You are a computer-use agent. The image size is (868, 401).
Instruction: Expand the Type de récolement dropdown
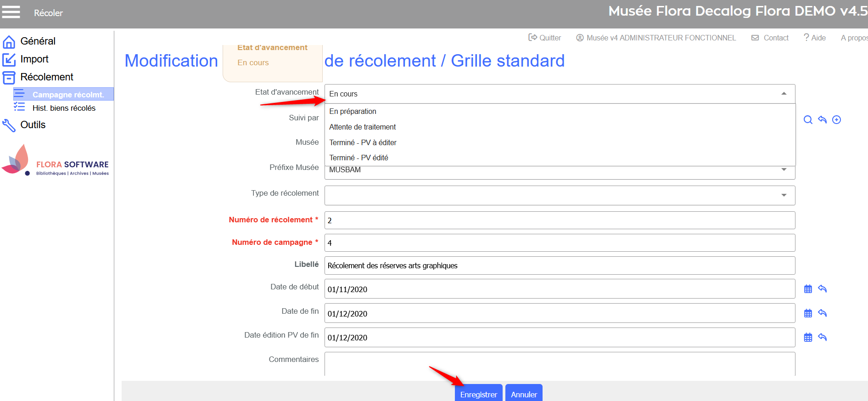(x=784, y=195)
